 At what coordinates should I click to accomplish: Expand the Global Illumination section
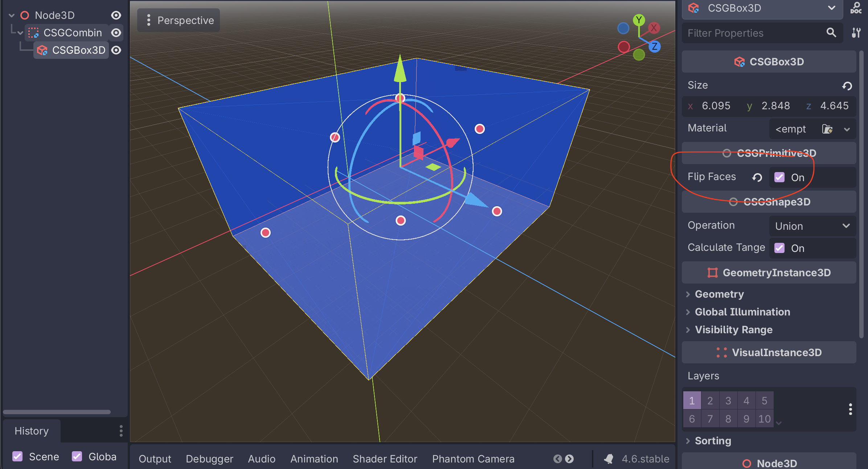click(742, 312)
